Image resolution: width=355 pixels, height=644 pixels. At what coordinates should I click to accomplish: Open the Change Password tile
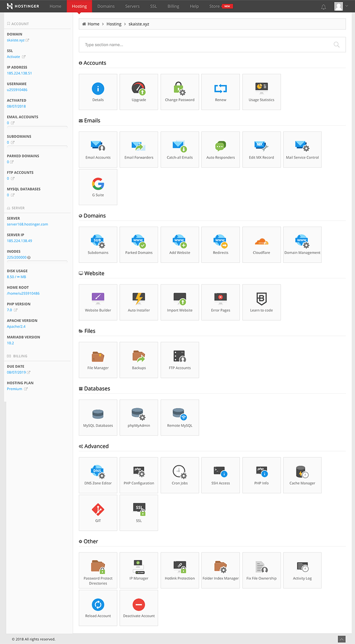(180, 92)
